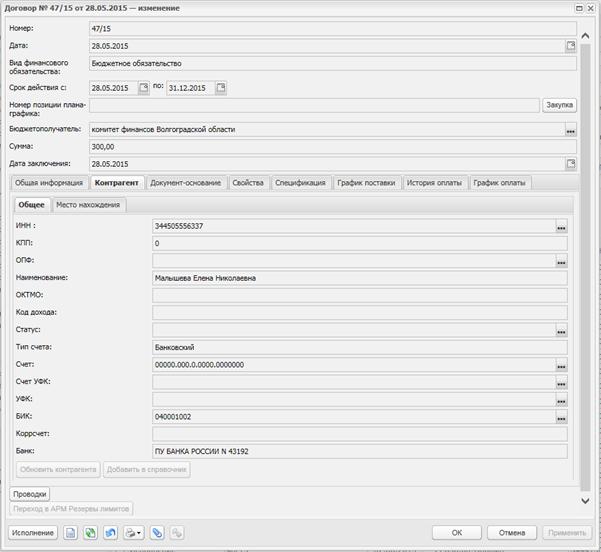Expand the print options dropdown
Screen dimensions: 601x552
point(140,533)
